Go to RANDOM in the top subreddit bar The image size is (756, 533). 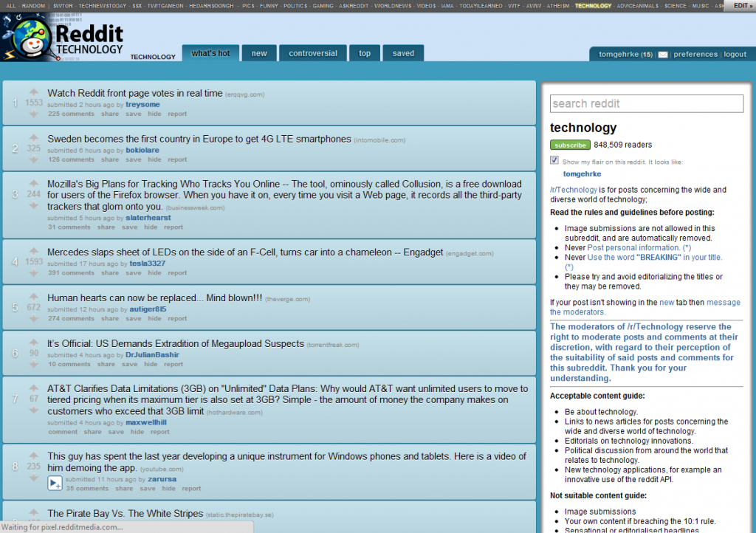click(x=33, y=6)
